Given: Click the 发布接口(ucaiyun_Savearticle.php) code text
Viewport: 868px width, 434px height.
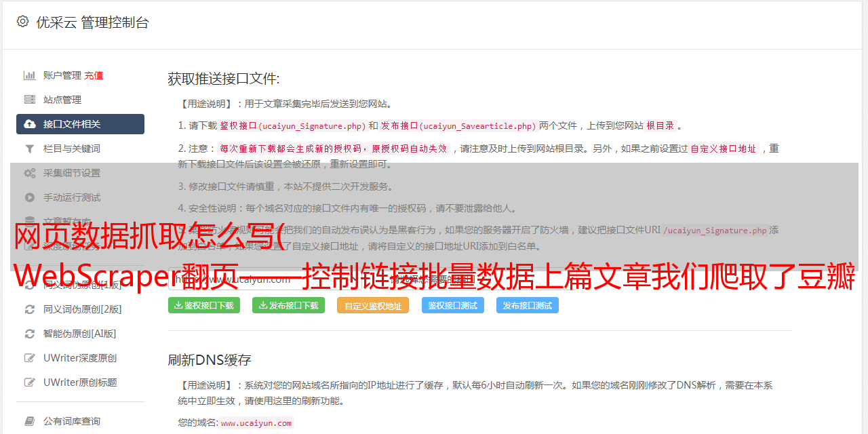Looking at the screenshot, I should click(x=458, y=125).
